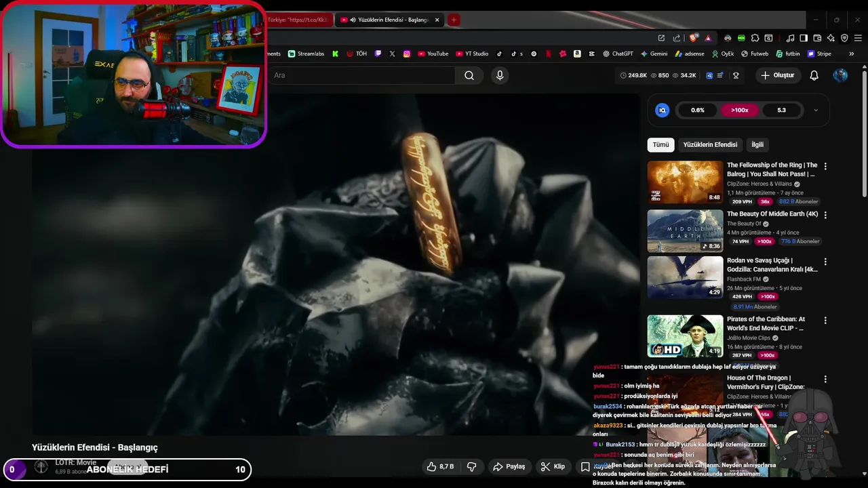
Task: Open the ChatGPT bookmark
Action: tap(617, 54)
